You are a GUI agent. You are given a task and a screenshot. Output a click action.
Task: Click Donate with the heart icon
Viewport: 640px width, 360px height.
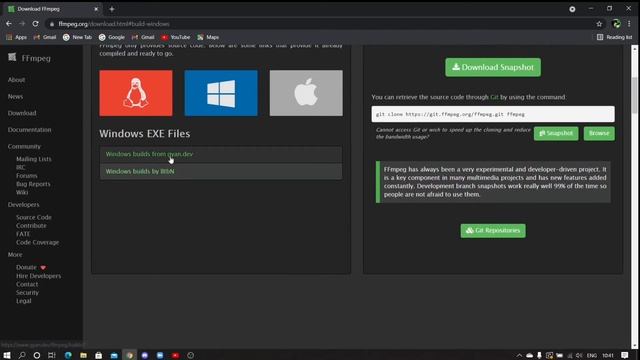(31, 267)
